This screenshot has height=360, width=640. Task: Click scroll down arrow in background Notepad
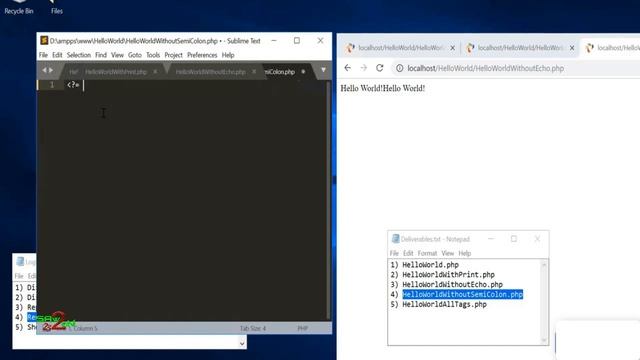242,344
